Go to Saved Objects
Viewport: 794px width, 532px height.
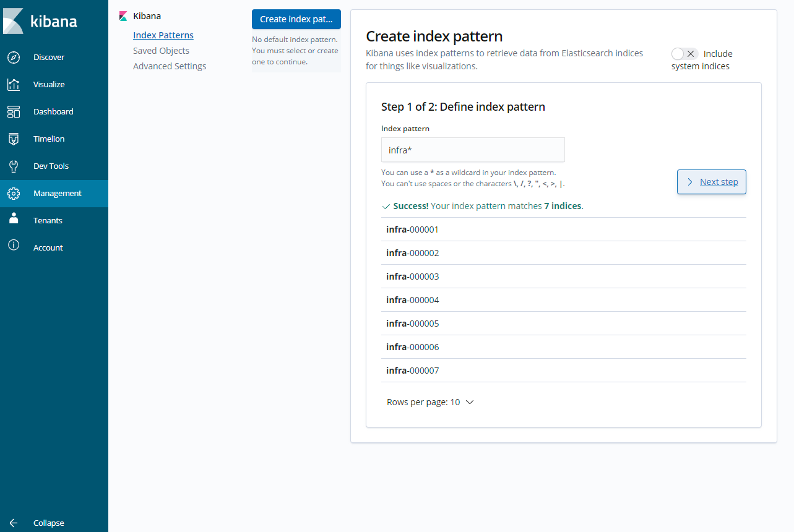(x=162, y=51)
